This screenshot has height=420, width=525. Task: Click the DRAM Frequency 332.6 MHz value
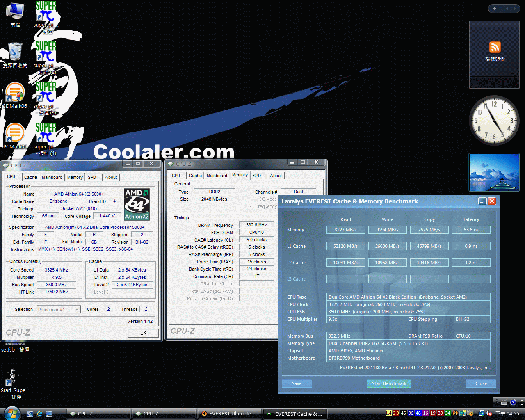coord(256,225)
